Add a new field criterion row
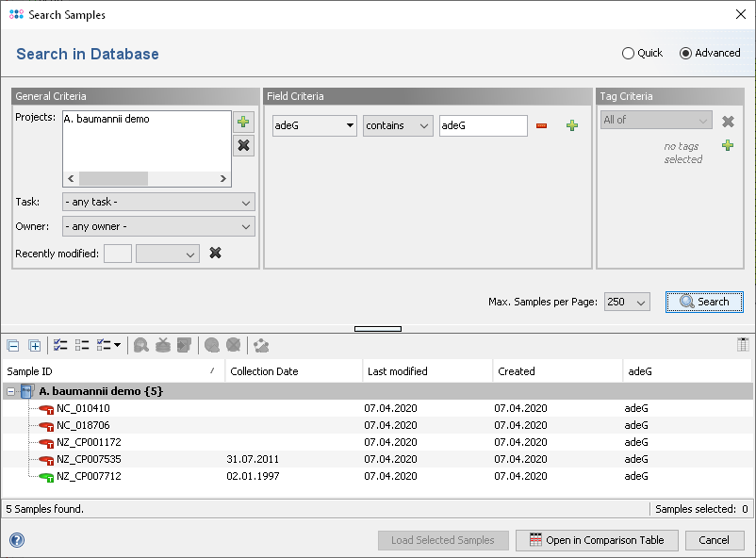 [x=571, y=125]
